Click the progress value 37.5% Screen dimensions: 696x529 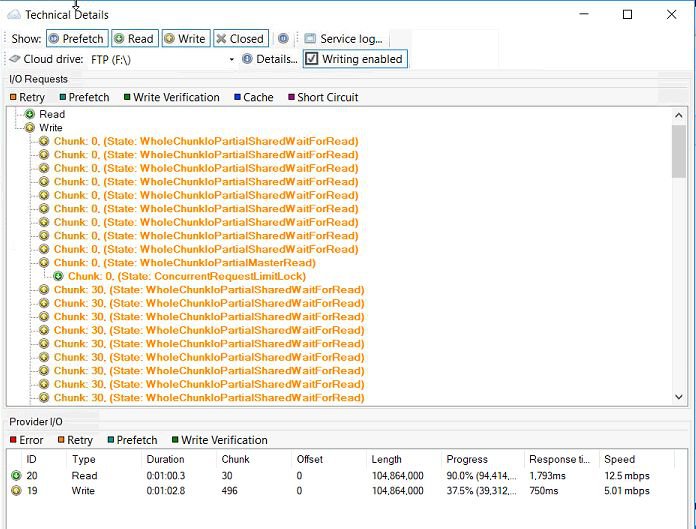(482, 491)
